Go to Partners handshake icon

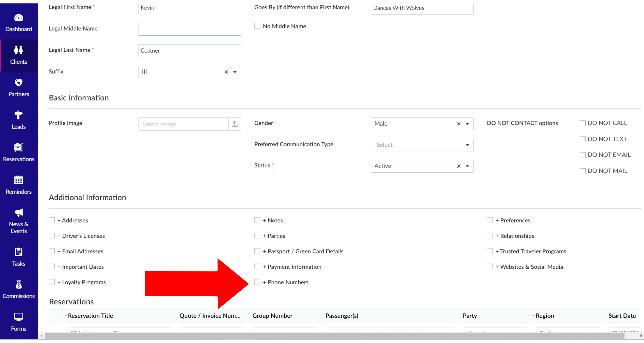(x=18, y=83)
